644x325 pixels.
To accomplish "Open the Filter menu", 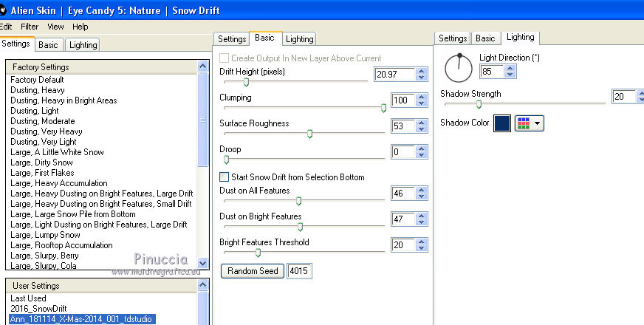I will pos(30,27).
